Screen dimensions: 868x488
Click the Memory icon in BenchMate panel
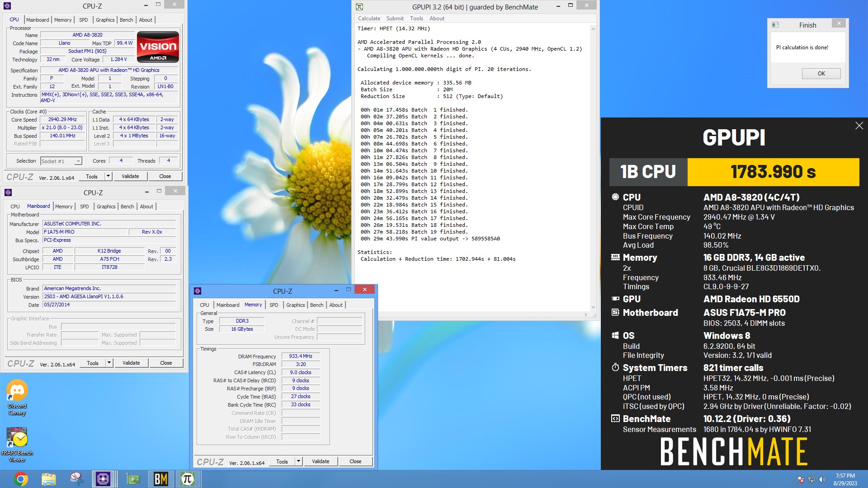(615, 257)
